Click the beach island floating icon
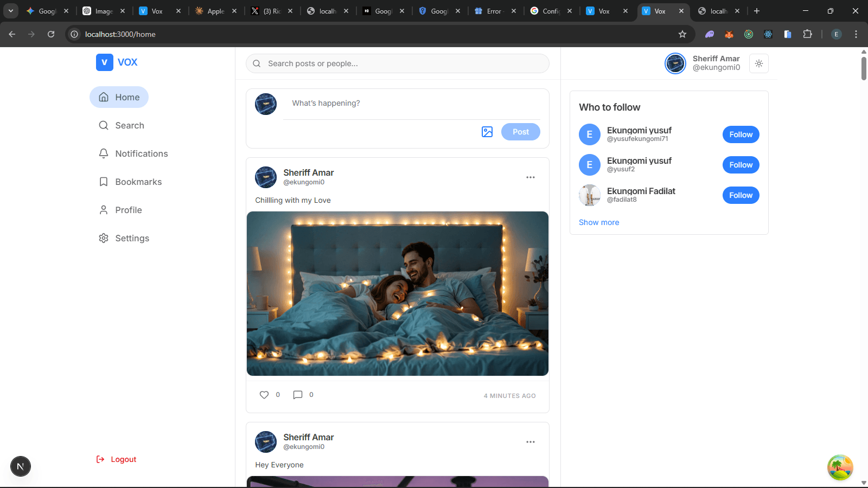The height and width of the screenshot is (488, 868). [840, 467]
